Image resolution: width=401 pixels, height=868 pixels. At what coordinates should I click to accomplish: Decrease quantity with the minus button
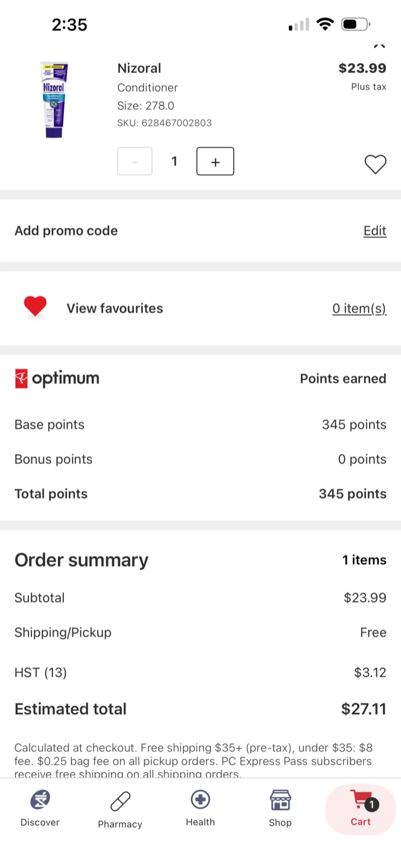click(134, 162)
